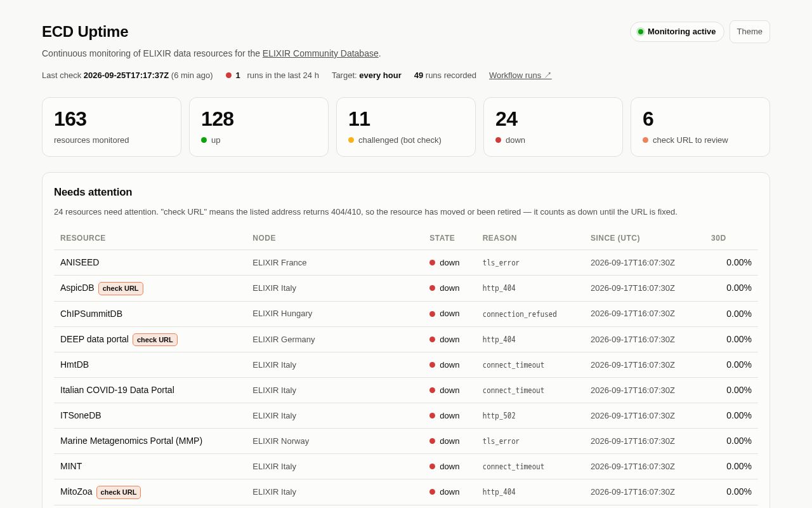Select the 128 up card
812x508 pixels.
tap(259, 127)
